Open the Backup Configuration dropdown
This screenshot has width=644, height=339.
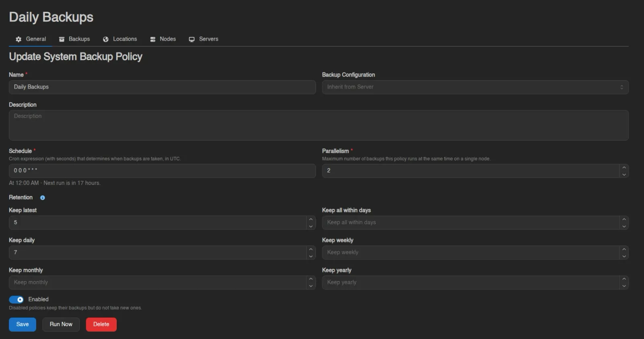(x=475, y=87)
